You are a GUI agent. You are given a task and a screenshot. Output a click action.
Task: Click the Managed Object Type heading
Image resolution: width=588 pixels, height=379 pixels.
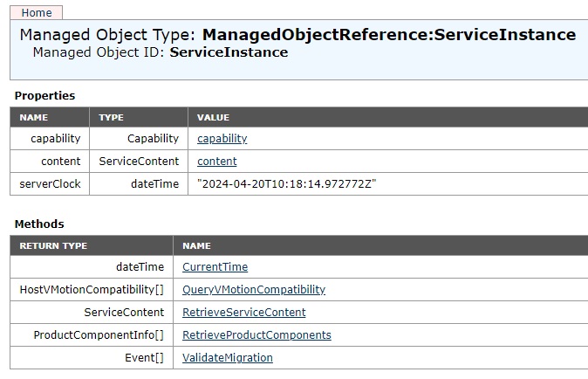(x=297, y=35)
